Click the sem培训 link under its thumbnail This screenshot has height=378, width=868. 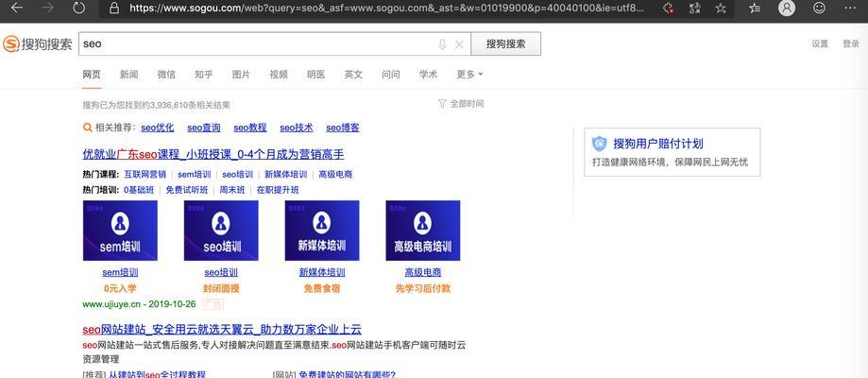click(120, 273)
